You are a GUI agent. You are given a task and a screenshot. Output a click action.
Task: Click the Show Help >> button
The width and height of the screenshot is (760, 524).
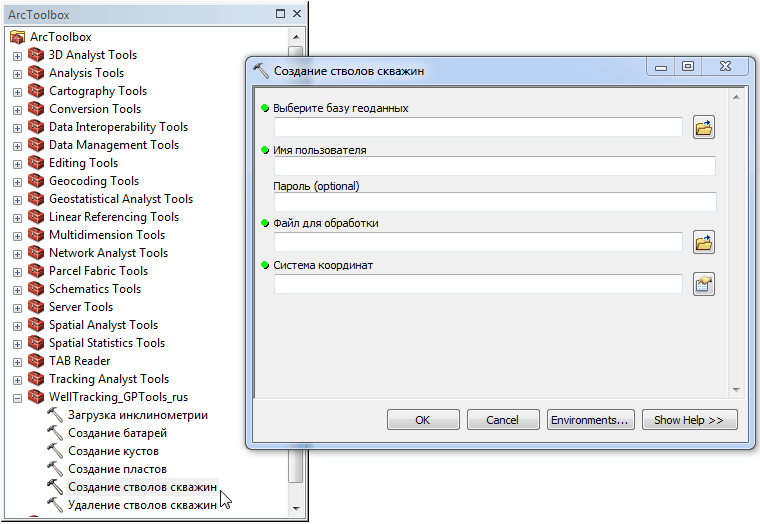[x=689, y=420]
